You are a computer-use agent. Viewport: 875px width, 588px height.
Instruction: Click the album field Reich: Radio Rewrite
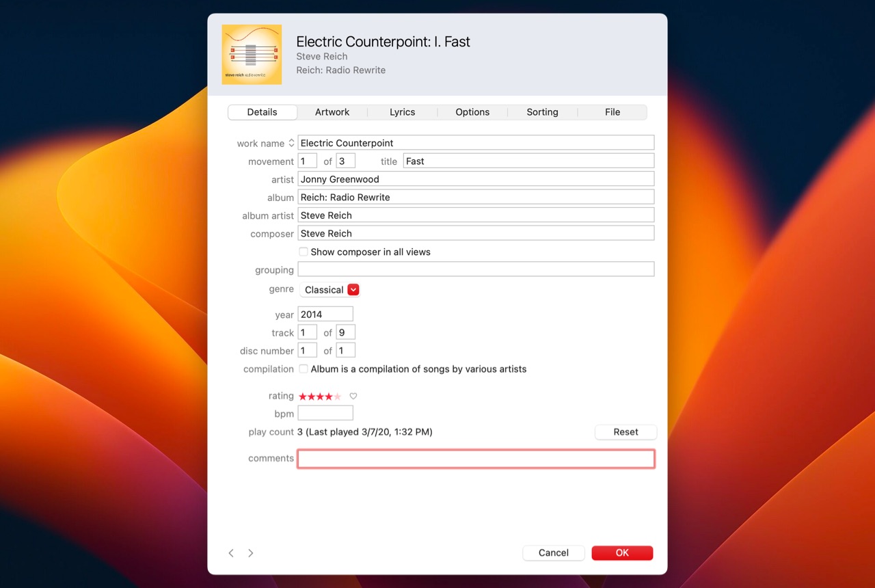(476, 197)
